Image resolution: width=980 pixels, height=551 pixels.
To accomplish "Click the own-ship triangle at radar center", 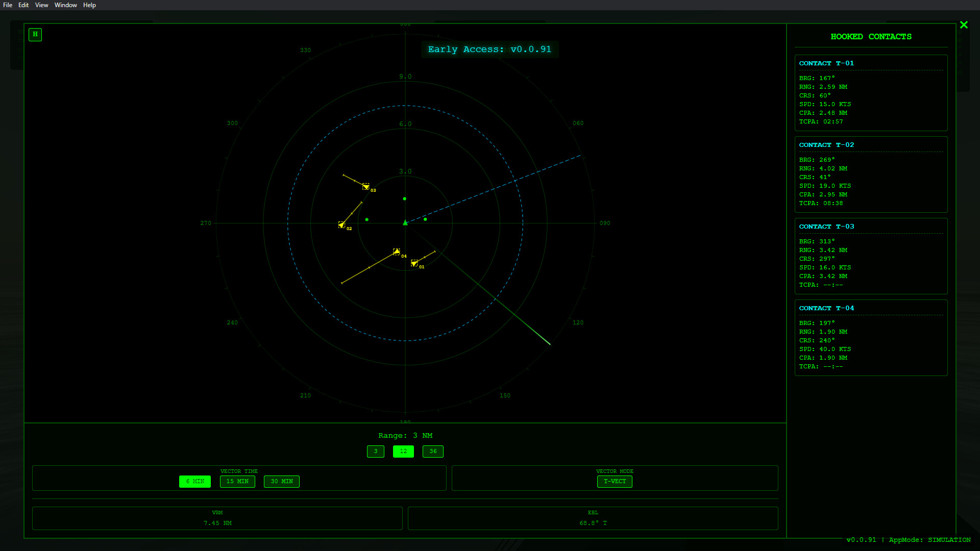I will click(405, 223).
